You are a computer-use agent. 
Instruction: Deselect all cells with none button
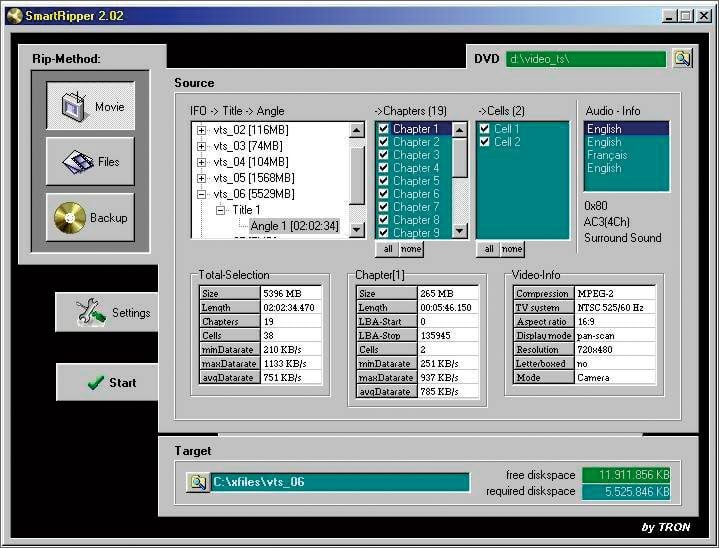tap(512, 249)
